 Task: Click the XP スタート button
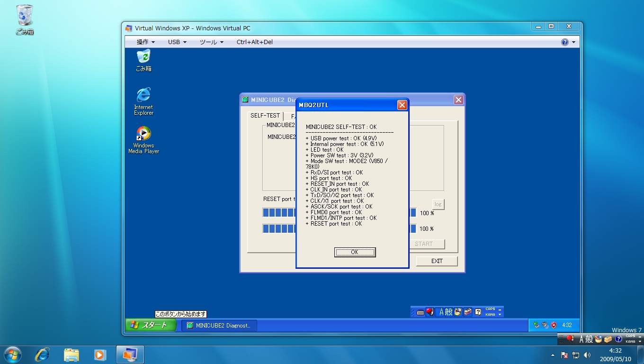pos(151,325)
